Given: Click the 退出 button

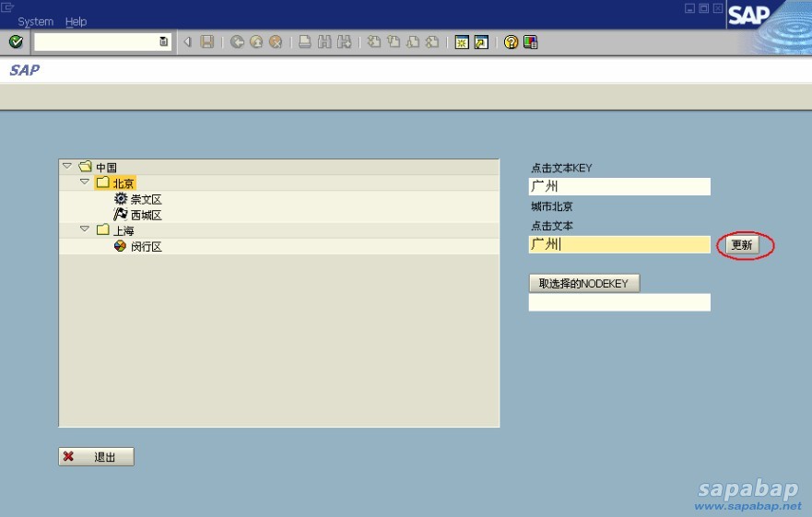Looking at the screenshot, I should tap(97, 456).
